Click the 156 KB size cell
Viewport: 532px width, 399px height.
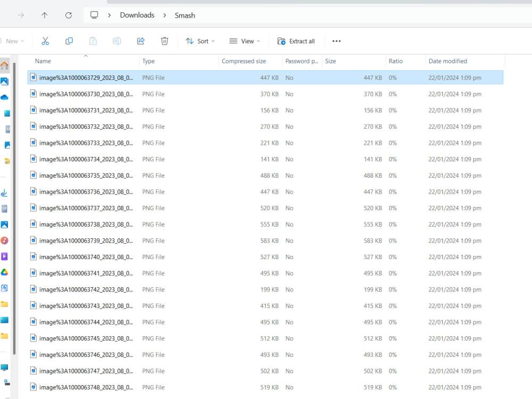point(373,110)
